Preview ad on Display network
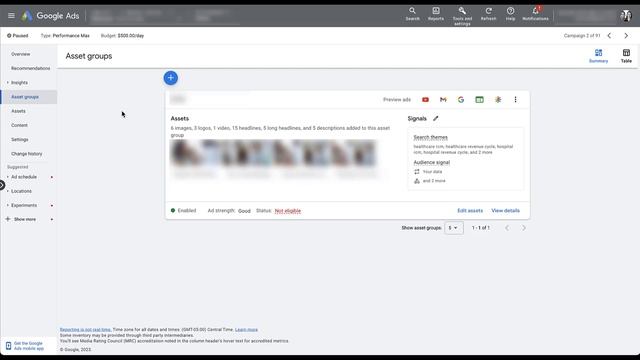640x360 pixels. (479, 100)
